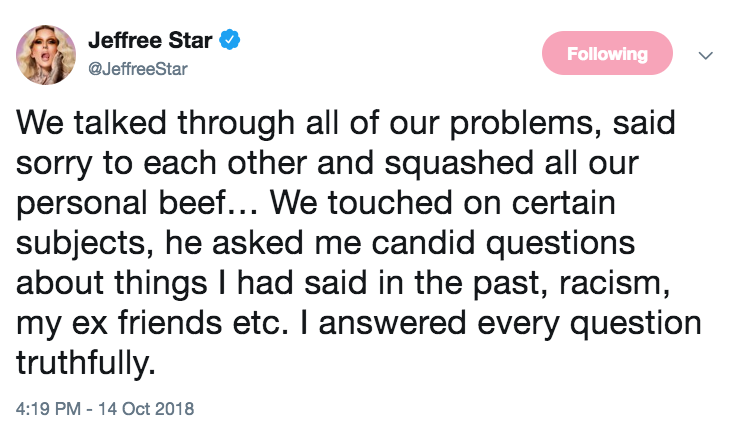Click the word "squashed" in the tweet
The height and width of the screenshot is (427, 742).
point(459,164)
